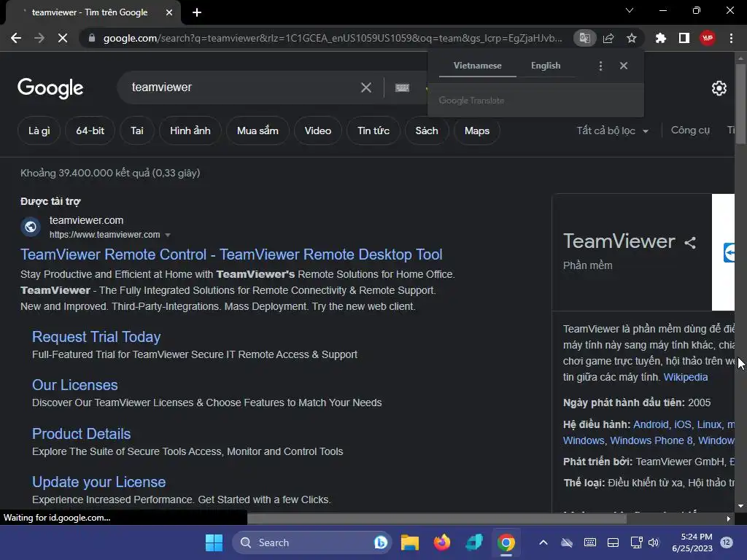747x560 pixels.
Task: Switch to Hình ảnh results
Action: pyautogui.click(x=190, y=131)
